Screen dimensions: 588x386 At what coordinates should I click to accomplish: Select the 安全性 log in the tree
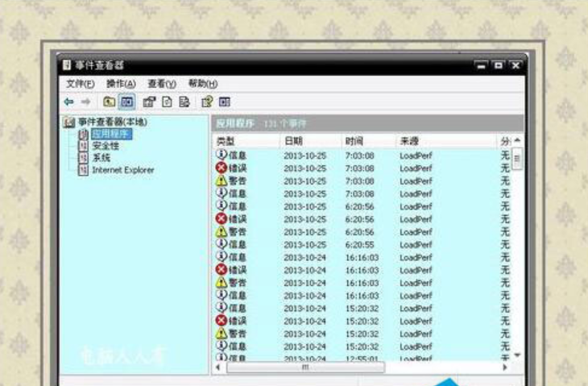tap(105, 146)
